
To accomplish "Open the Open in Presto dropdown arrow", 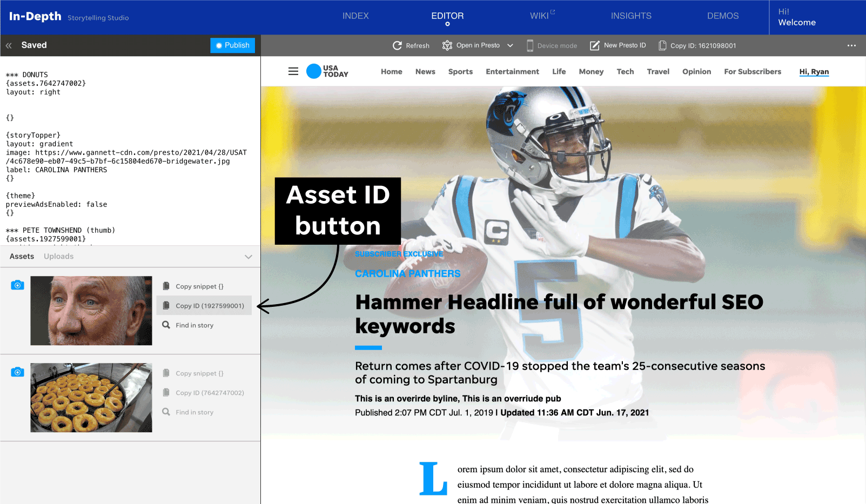I will click(x=509, y=45).
